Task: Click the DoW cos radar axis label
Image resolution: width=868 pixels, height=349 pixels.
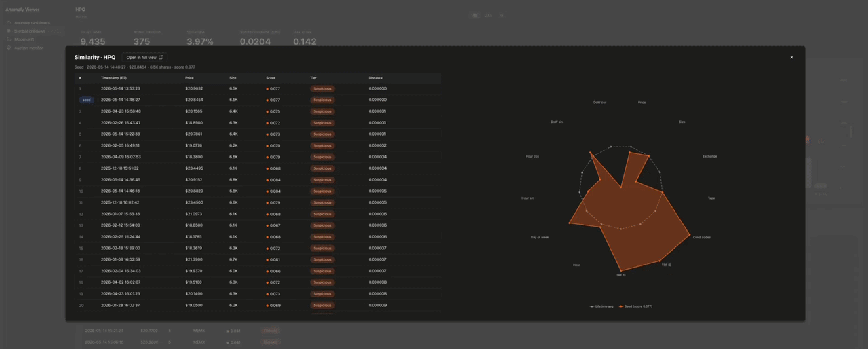Action: click(599, 103)
